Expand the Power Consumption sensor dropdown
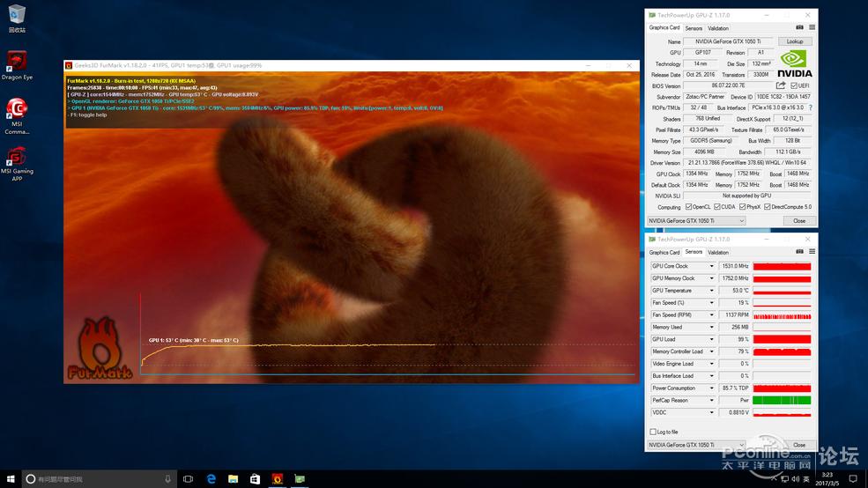Viewport: 868px width, 488px height. pos(712,388)
